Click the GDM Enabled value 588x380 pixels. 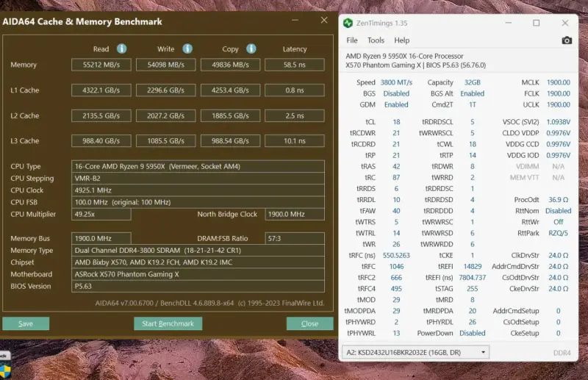pos(396,104)
